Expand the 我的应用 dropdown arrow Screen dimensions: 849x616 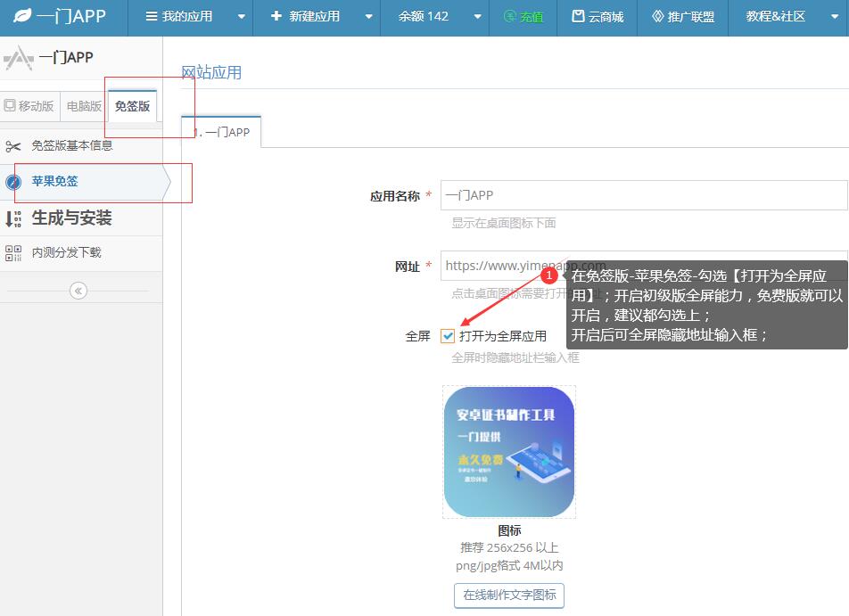pos(242,17)
